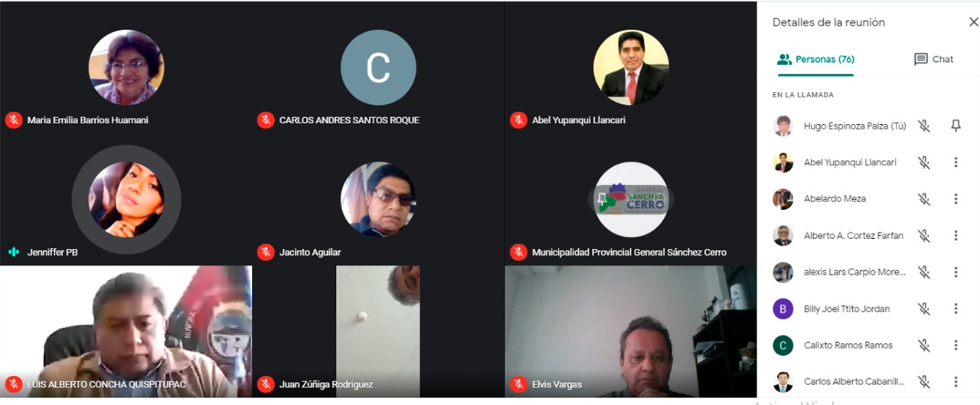Open more options for Abel Yupanqui Llancari
The width and height of the screenshot is (980, 405).
[955, 162]
